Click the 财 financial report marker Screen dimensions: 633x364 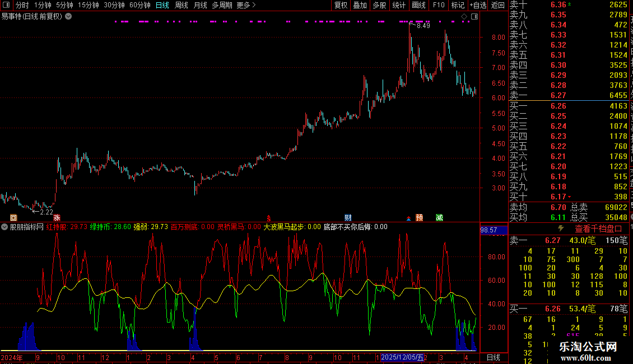(x=348, y=217)
